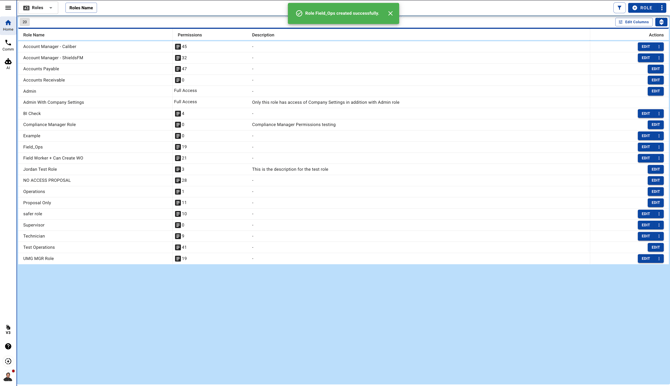
Task: Click permissions icon for Jordan Test Role
Action: pos(178,169)
